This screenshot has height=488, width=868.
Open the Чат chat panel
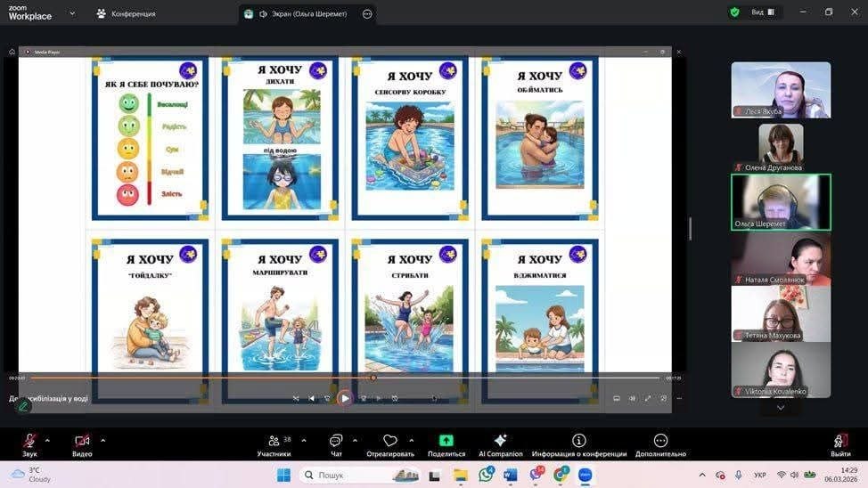(336, 443)
